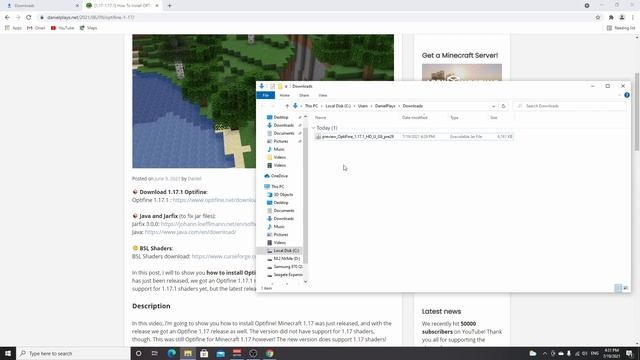Select the preview_OptiFine_1.17.1 jar file
Image resolution: width=640 pixels, height=360 pixels.
coord(413,137)
